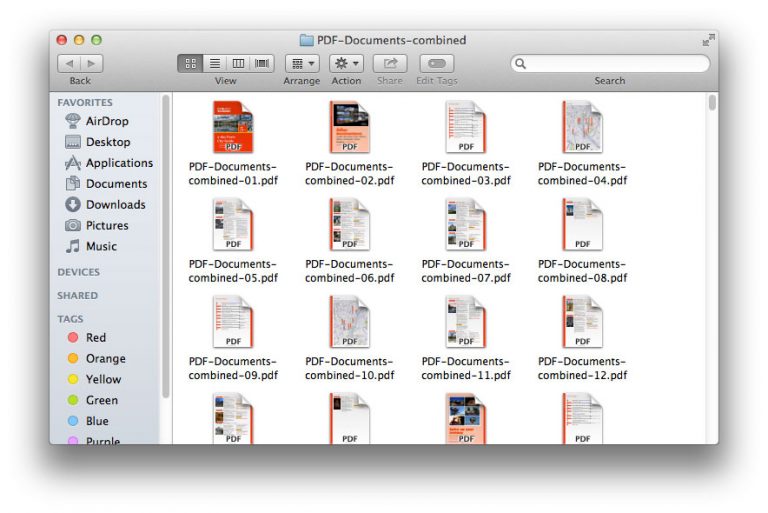
Task: Click the FAVORITES section header
Action: [85, 102]
